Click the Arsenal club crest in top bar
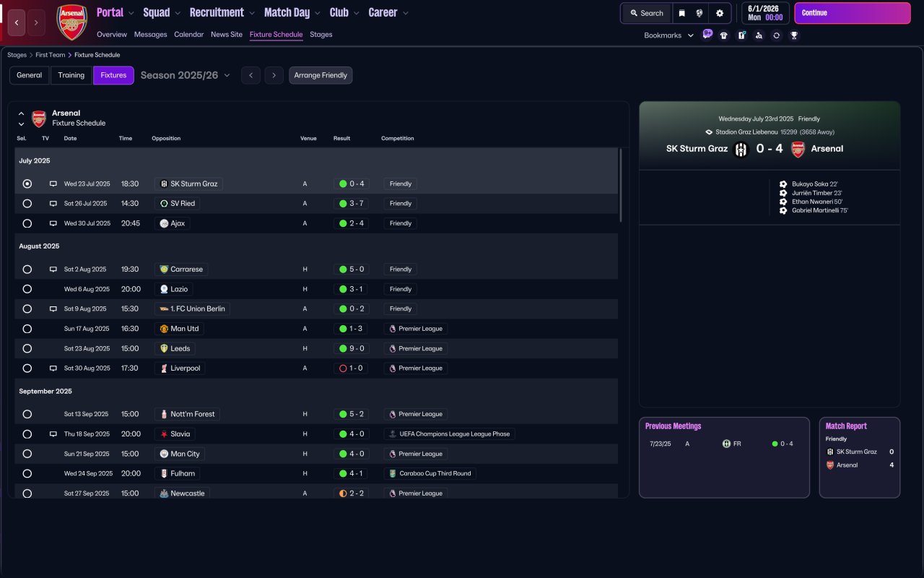 tap(71, 22)
